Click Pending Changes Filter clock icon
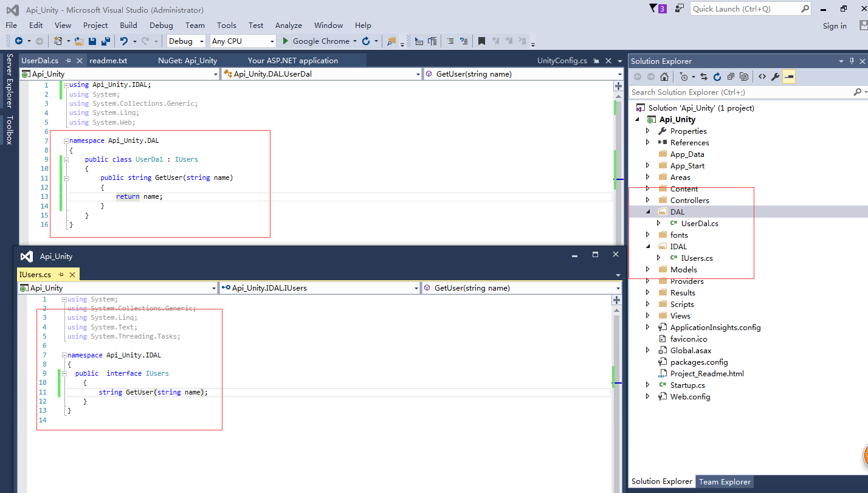The height and width of the screenshot is (493, 868). pyautogui.click(x=684, y=77)
